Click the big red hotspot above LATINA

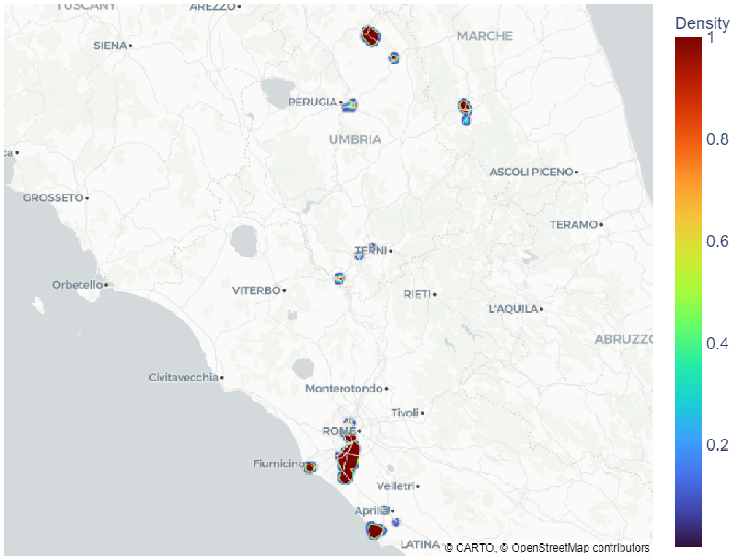tap(375, 531)
